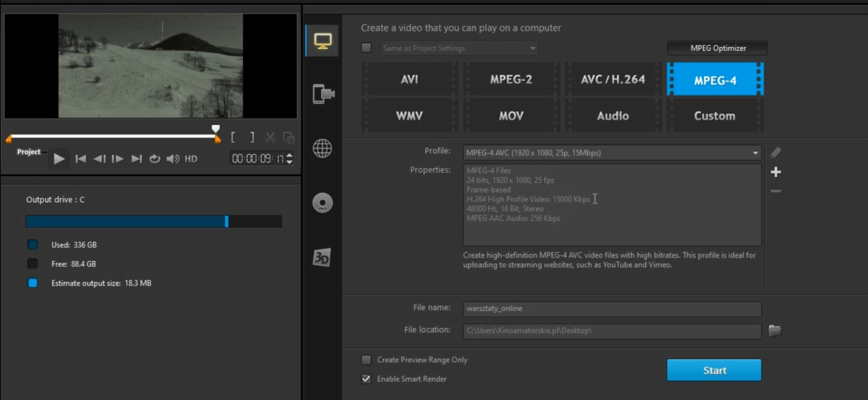Expand the Profile dropdown list

755,153
